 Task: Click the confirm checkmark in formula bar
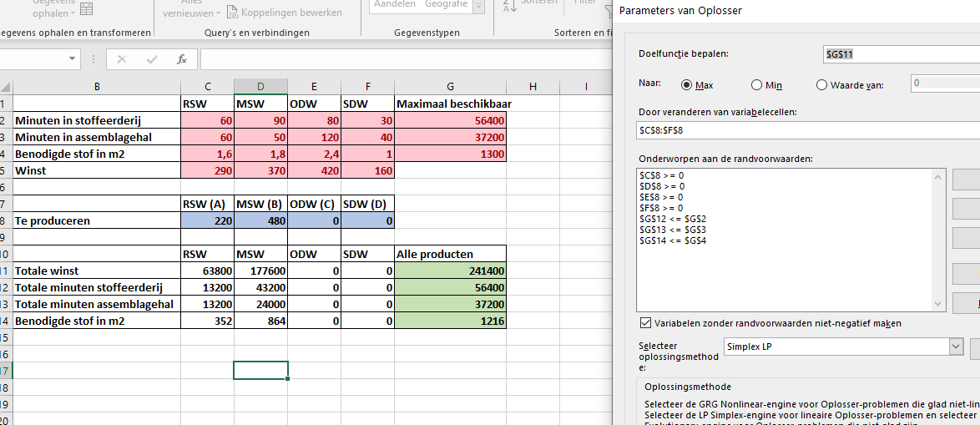(152, 59)
